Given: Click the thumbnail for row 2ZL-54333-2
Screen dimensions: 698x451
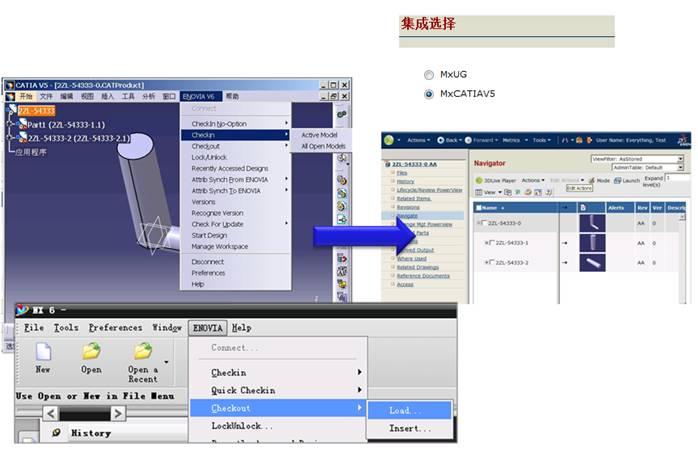Looking at the screenshot, I should [592, 262].
